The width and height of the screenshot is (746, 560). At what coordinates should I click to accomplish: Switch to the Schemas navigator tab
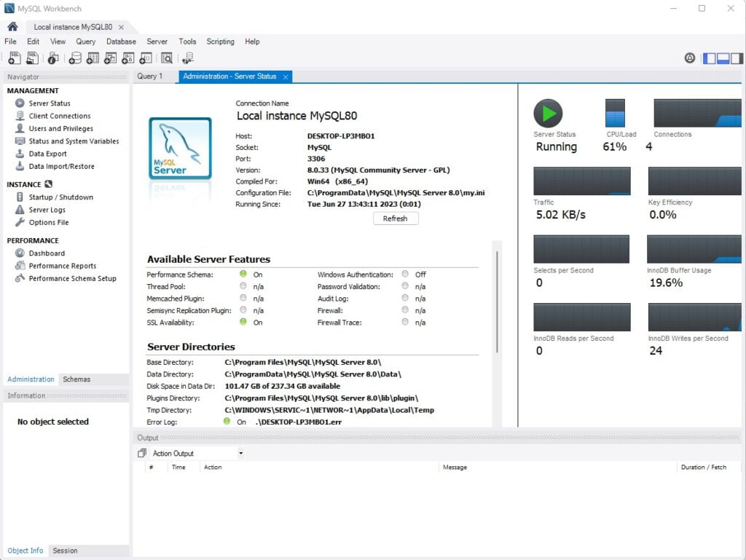click(x=76, y=379)
